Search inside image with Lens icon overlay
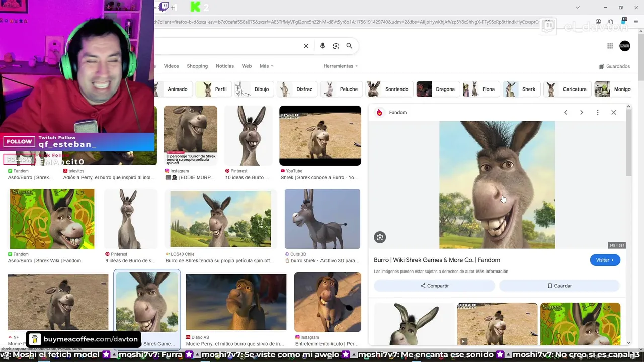Image resolution: width=644 pixels, height=362 pixels. 380,237
